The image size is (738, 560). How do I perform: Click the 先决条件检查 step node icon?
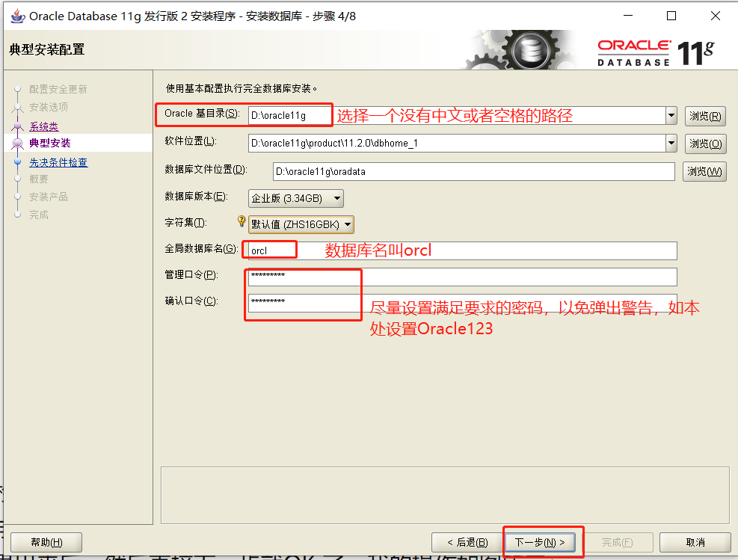(x=18, y=162)
